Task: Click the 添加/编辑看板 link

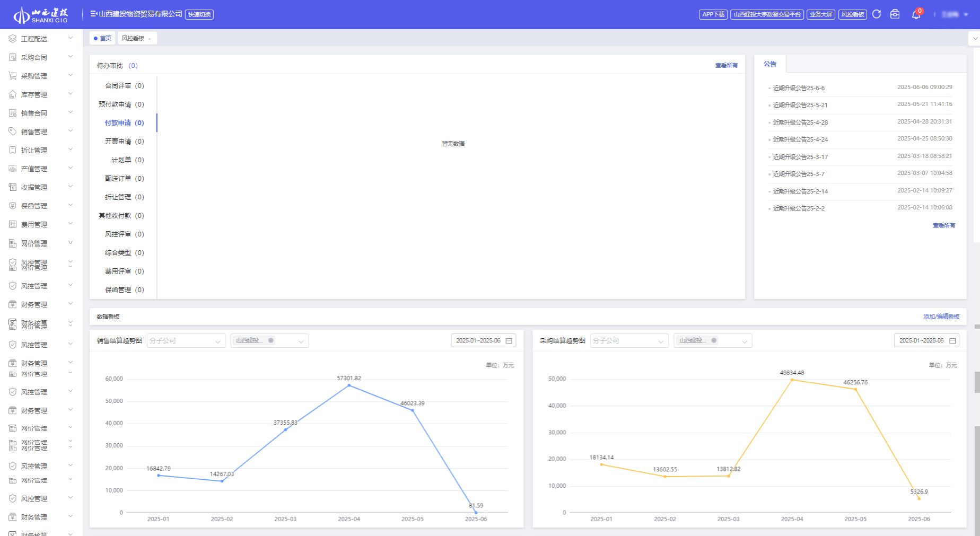Action: coord(941,317)
